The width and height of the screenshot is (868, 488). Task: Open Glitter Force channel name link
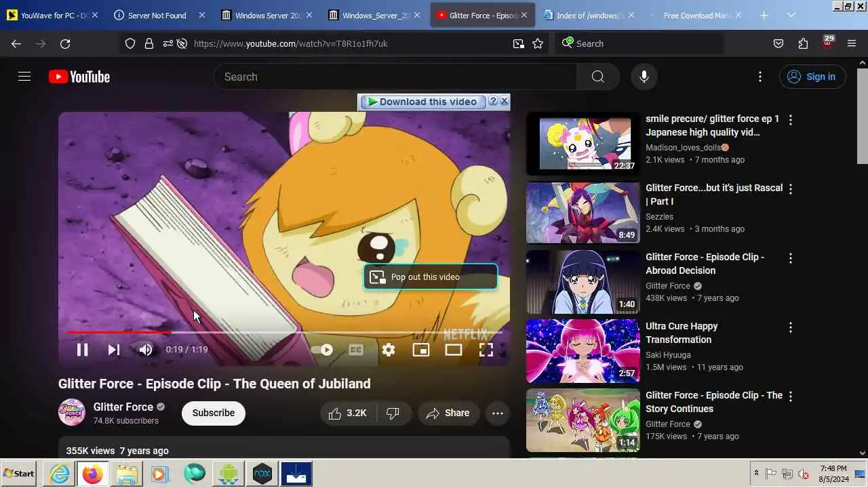tap(123, 407)
